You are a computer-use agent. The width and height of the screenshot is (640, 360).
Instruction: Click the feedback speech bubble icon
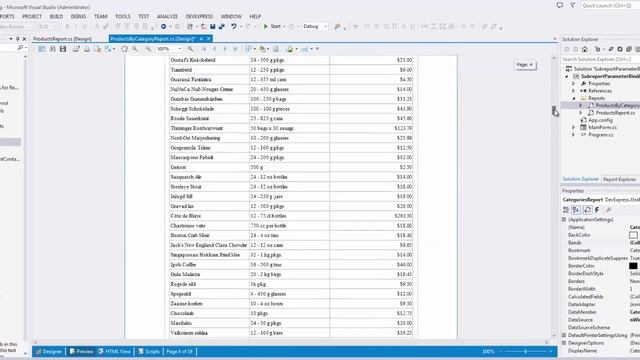click(560, 5)
